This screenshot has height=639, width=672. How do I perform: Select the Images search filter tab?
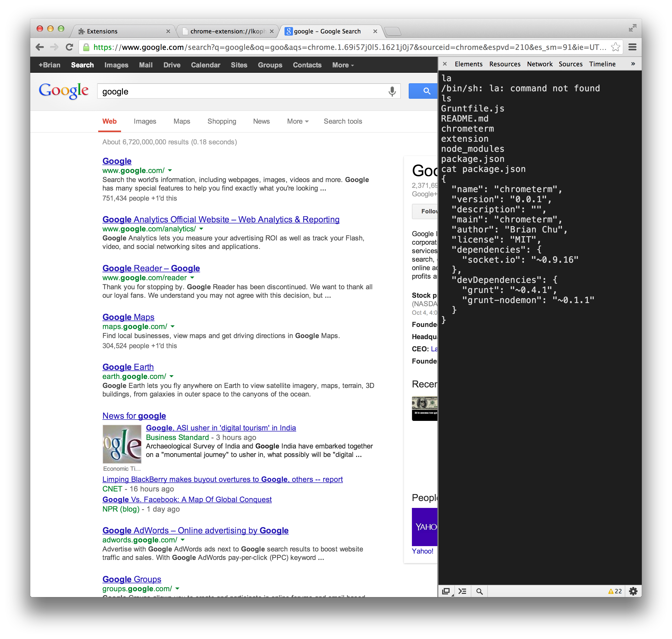click(x=145, y=121)
